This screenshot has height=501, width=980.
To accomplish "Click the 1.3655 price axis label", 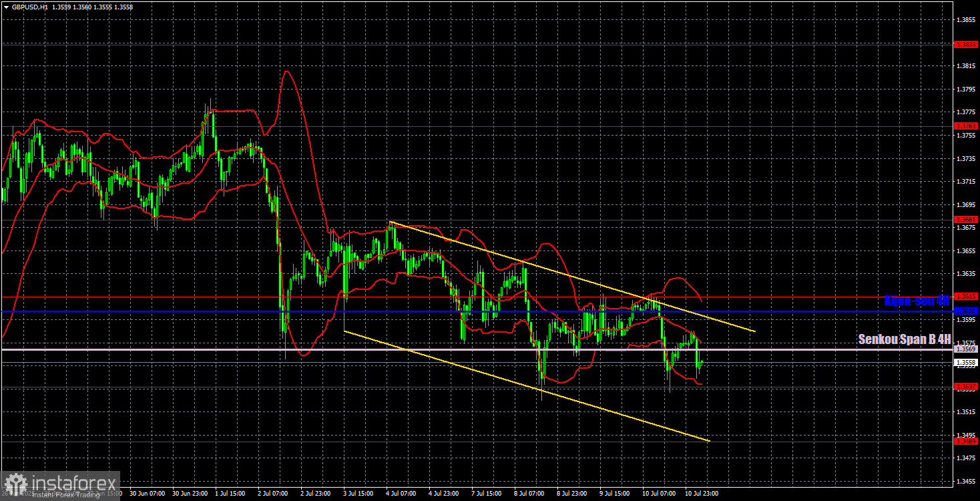I will tap(966, 251).
